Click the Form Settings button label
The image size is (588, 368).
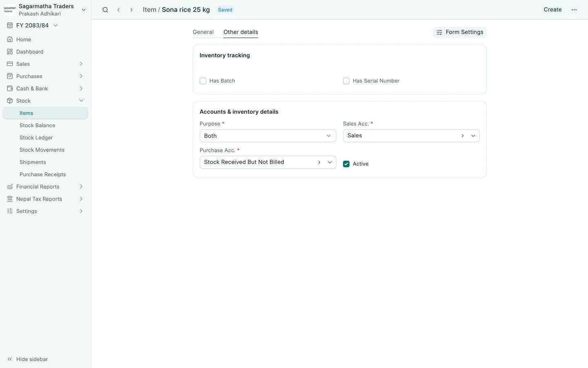point(464,32)
